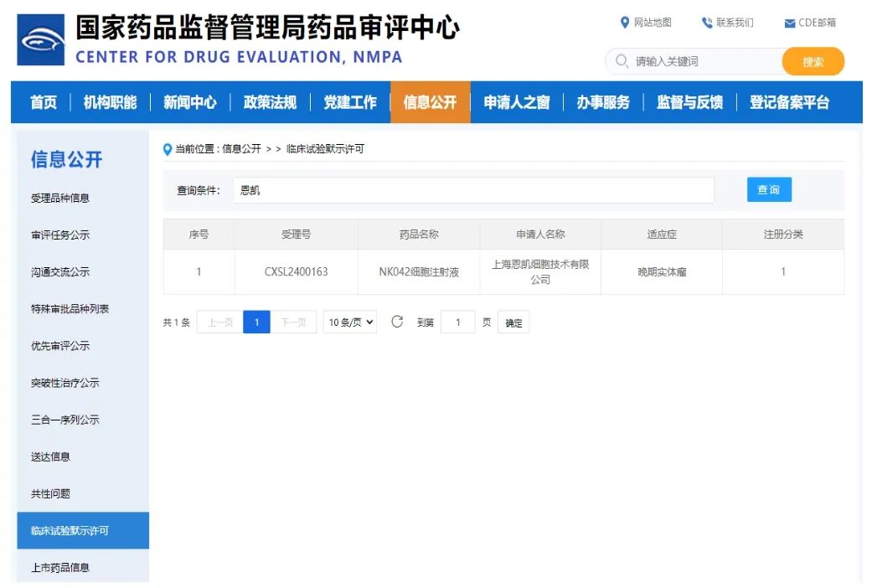Click the blue 查询 query button

tap(768, 189)
